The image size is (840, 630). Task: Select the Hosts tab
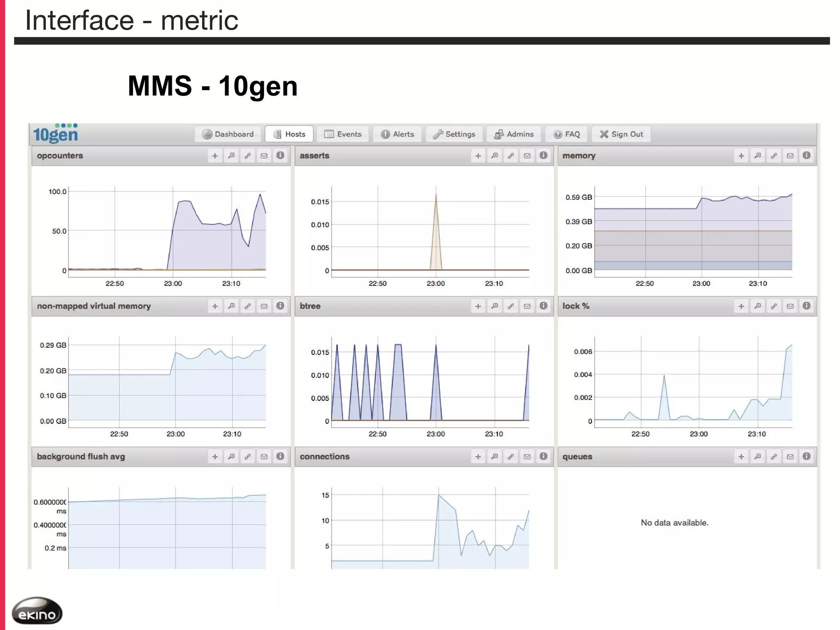pos(289,134)
